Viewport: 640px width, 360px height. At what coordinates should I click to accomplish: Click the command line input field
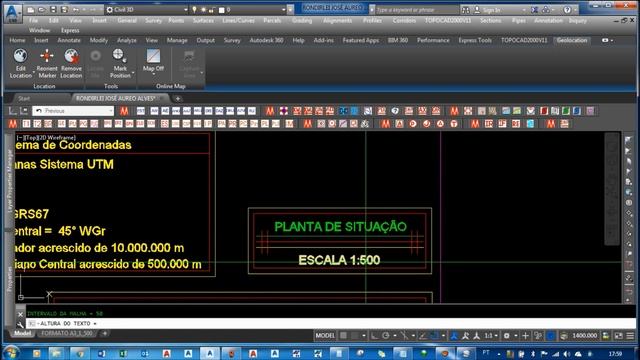331,323
